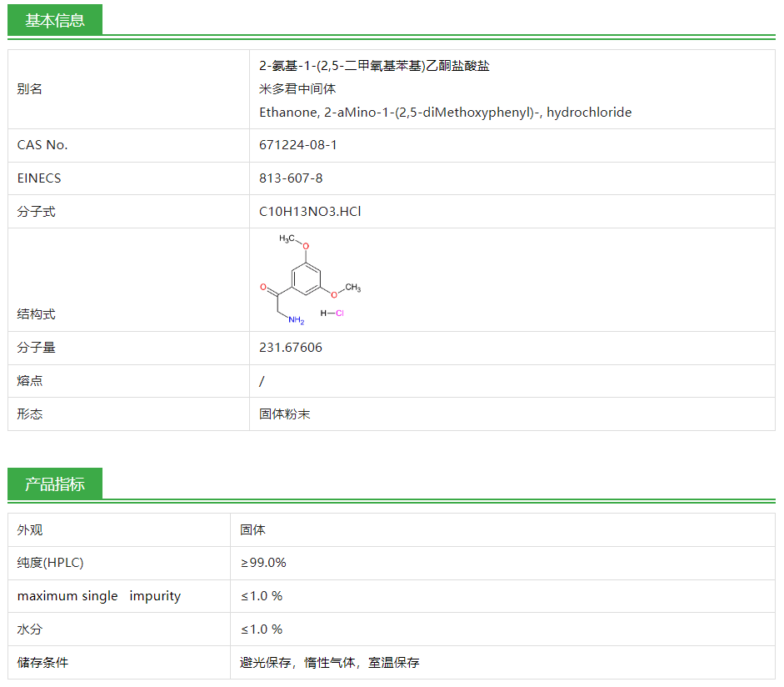Click the 形态 value 固体粉末
Screen dimensions: 784x687
(283, 414)
